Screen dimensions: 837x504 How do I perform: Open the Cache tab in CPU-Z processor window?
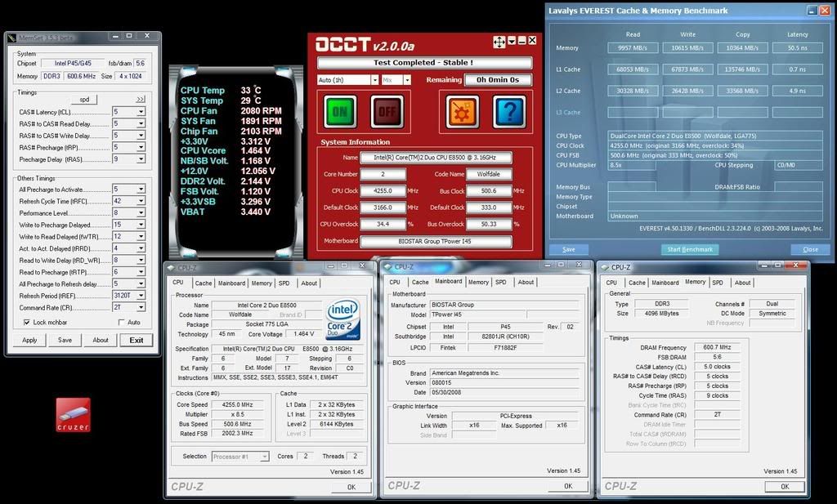tap(203, 283)
